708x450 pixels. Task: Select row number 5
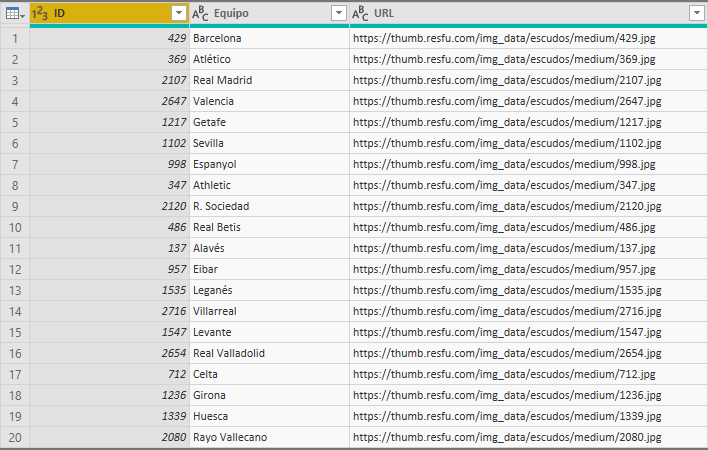click(15, 122)
